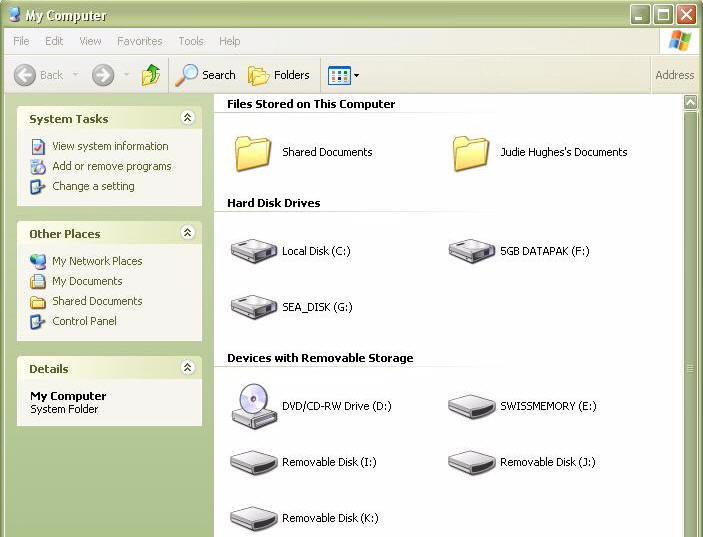Open Judie Hughes's Documents folder

pyautogui.click(x=471, y=152)
